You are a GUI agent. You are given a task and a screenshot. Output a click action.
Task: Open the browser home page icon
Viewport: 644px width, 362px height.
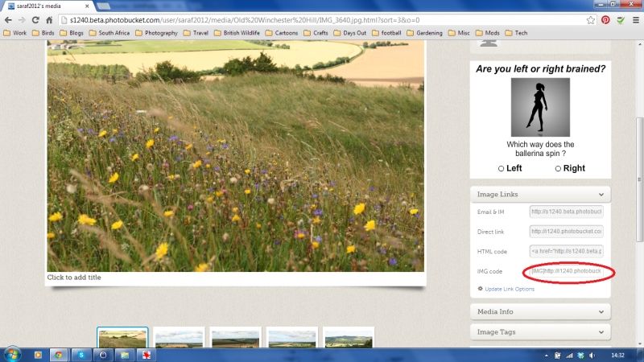click(x=49, y=19)
